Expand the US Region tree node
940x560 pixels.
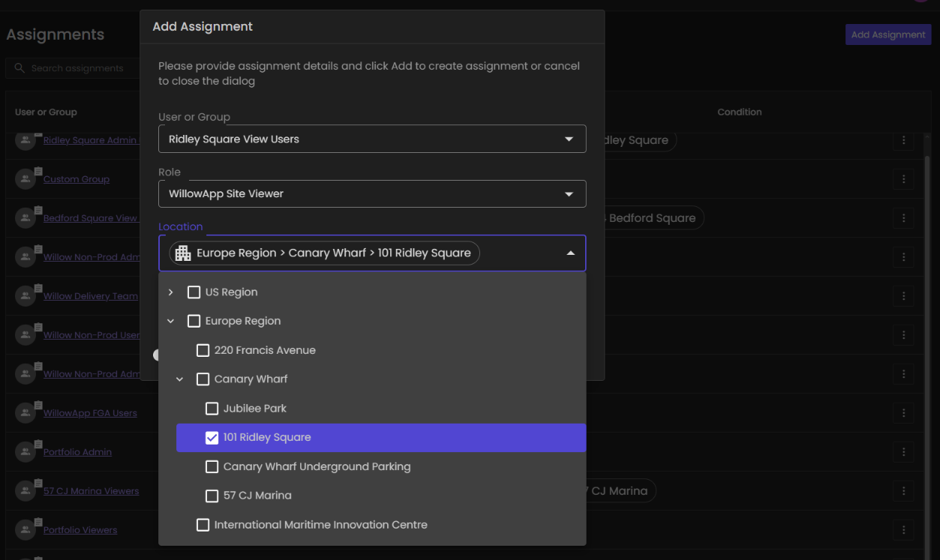coord(171,292)
